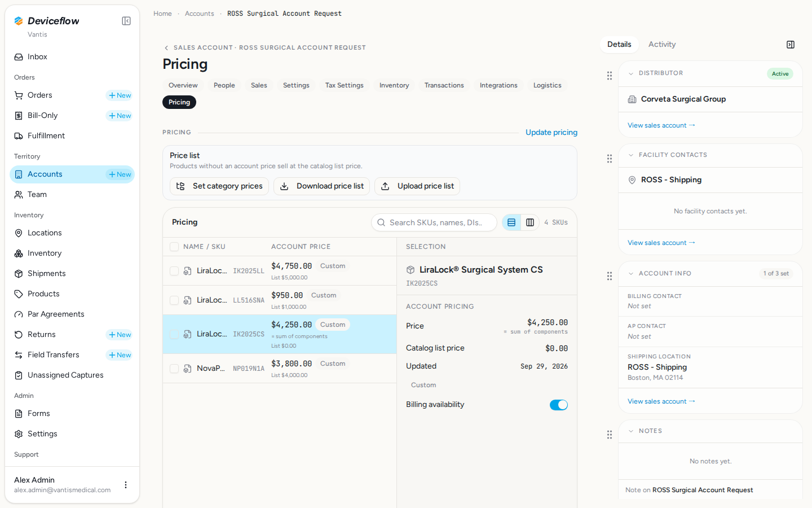812x508 pixels.
Task: Switch to the column view icon
Action: click(x=530, y=222)
